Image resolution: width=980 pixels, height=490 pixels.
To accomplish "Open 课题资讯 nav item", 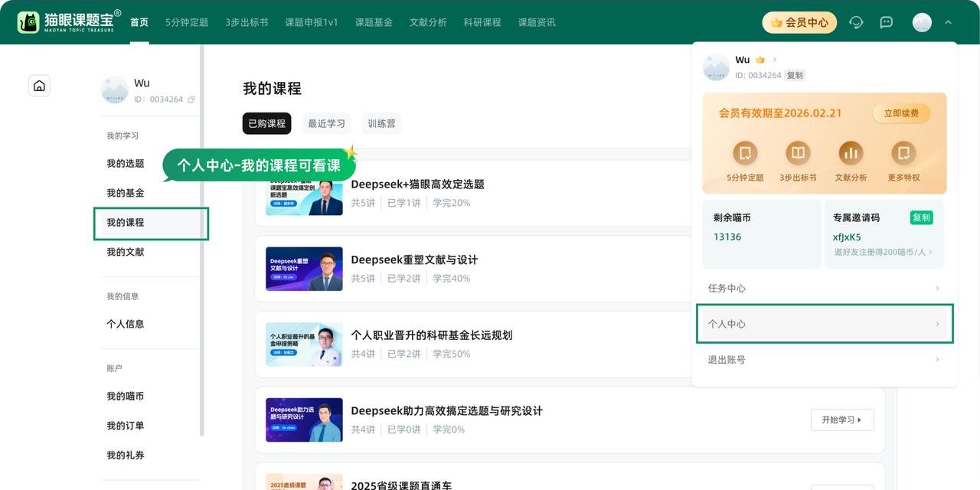I will [x=537, y=22].
